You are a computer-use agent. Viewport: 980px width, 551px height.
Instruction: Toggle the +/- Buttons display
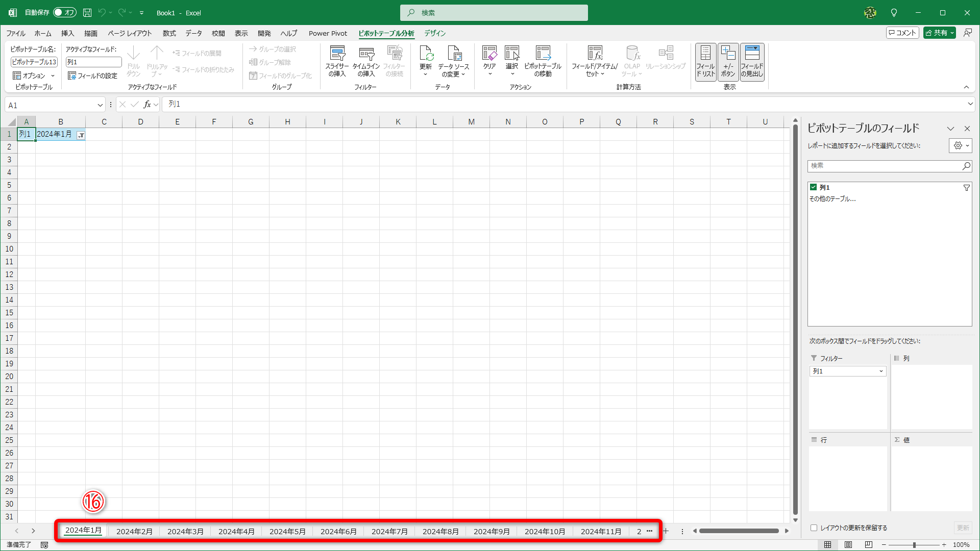point(728,61)
